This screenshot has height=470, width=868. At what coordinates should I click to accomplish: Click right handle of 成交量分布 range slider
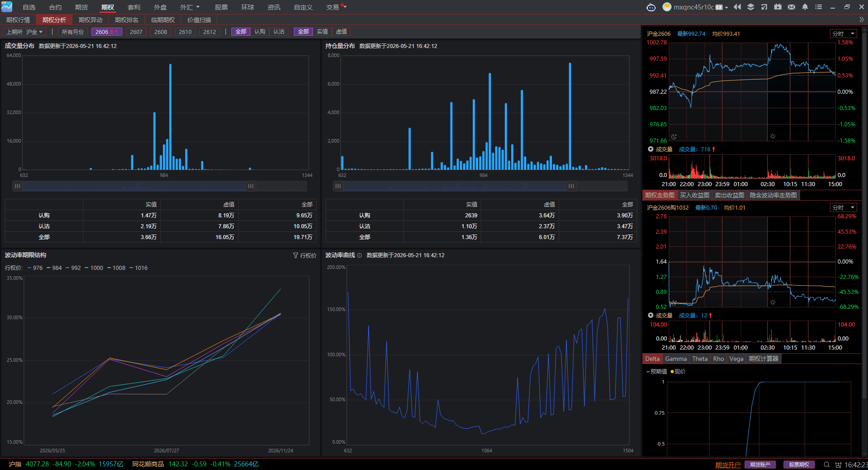(251, 186)
